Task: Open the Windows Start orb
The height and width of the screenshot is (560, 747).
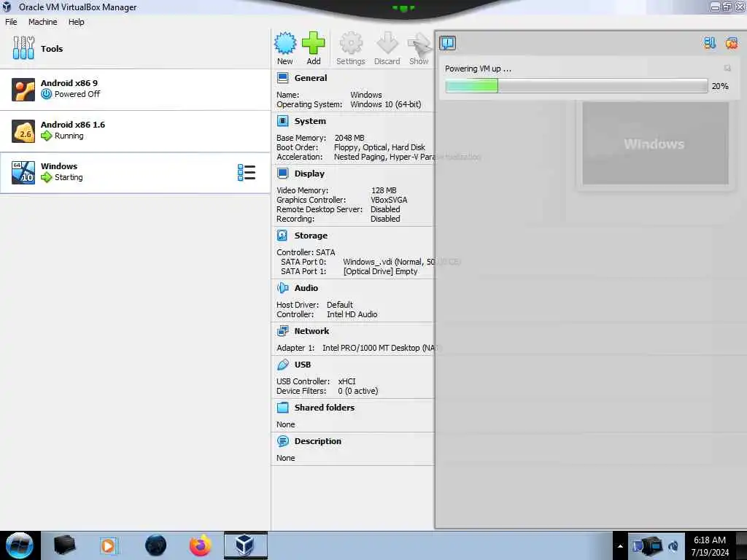Action: coord(20,545)
